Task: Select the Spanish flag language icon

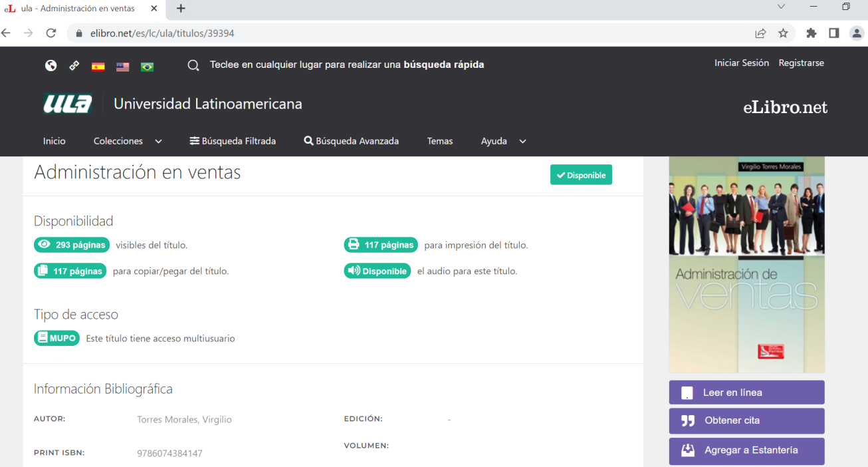Action: [x=98, y=66]
